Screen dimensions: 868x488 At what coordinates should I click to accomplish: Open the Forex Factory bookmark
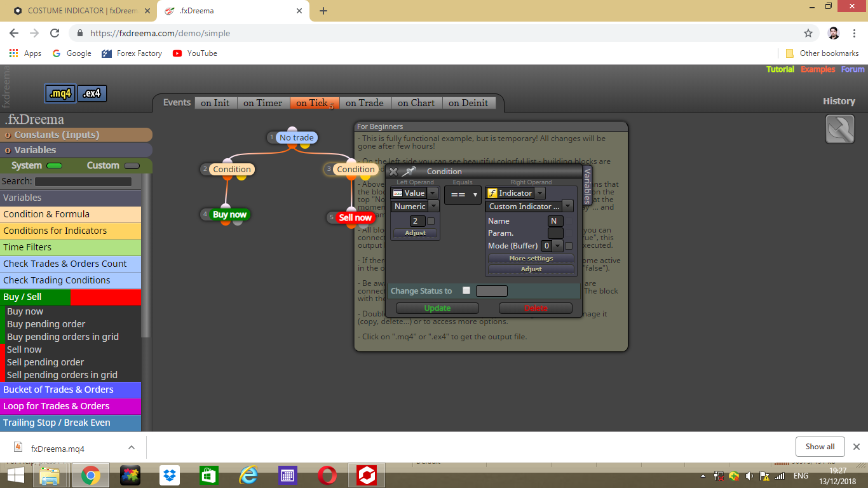132,53
